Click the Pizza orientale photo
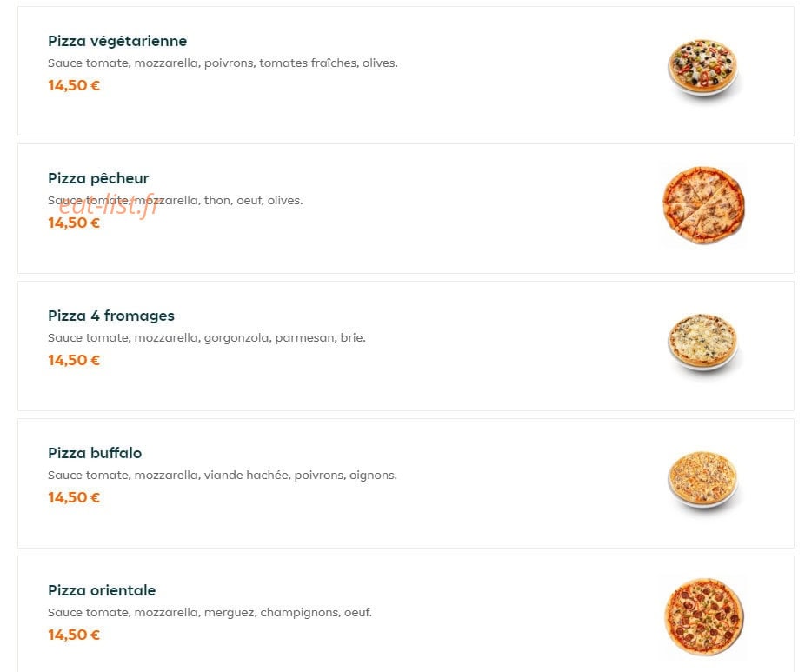This screenshot has height=672, width=805. pos(704,617)
